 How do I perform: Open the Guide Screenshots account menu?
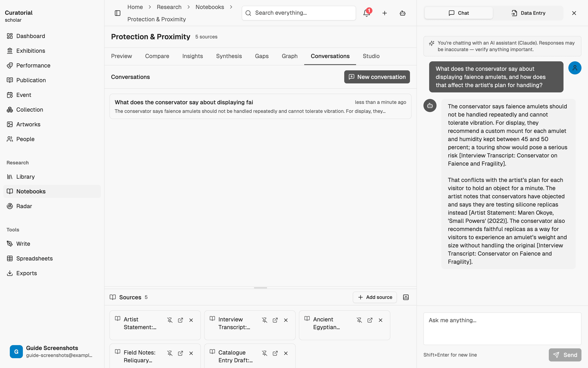tap(52, 351)
